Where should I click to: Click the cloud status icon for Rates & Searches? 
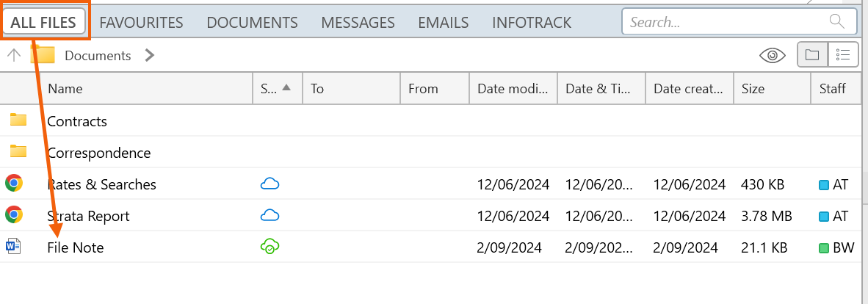(270, 184)
